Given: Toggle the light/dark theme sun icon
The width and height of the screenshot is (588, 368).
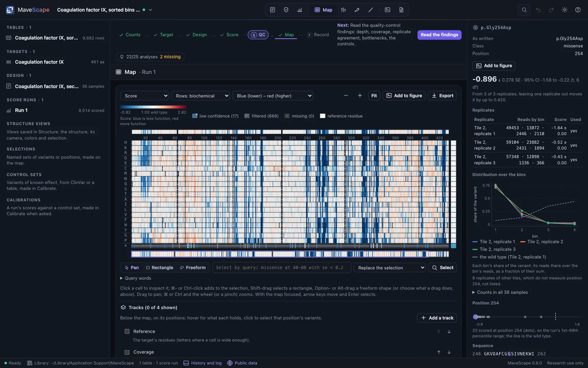Looking at the screenshot, I should pyautogui.click(x=564, y=10).
